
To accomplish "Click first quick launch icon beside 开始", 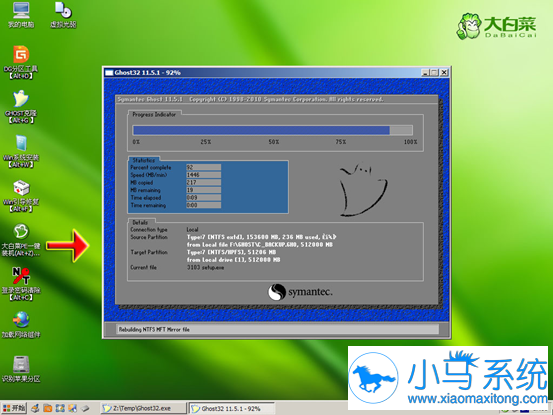I will click(35, 408).
